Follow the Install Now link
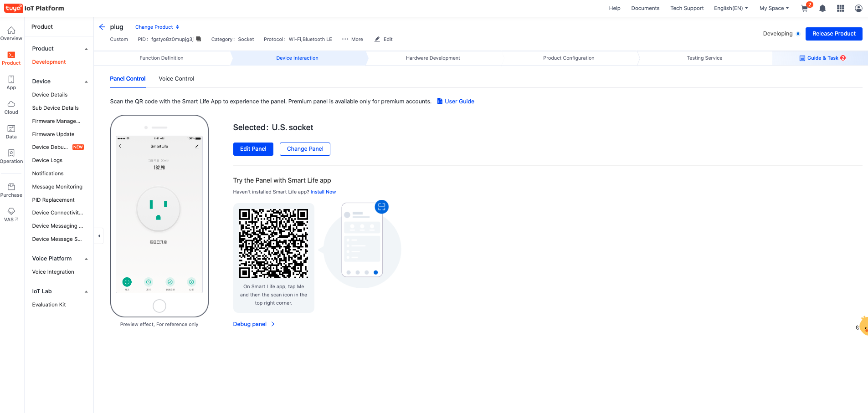868x413 pixels. tap(323, 192)
